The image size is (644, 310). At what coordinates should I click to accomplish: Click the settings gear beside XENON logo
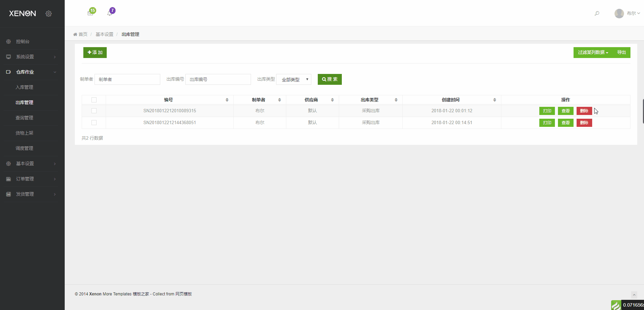pyautogui.click(x=48, y=14)
